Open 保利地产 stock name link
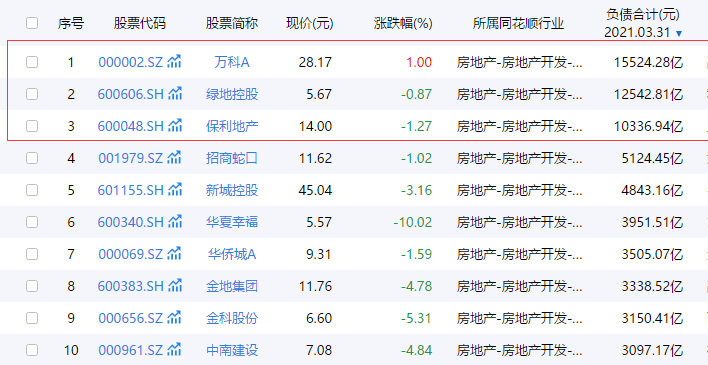 [x=232, y=126]
